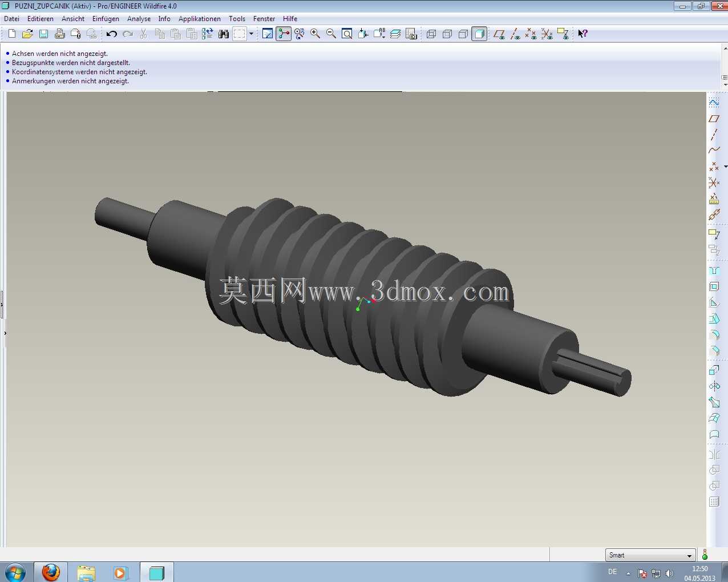Image resolution: width=728 pixels, height=582 pixels.
Task: Undo the last action
Action: tap(112, 34)
